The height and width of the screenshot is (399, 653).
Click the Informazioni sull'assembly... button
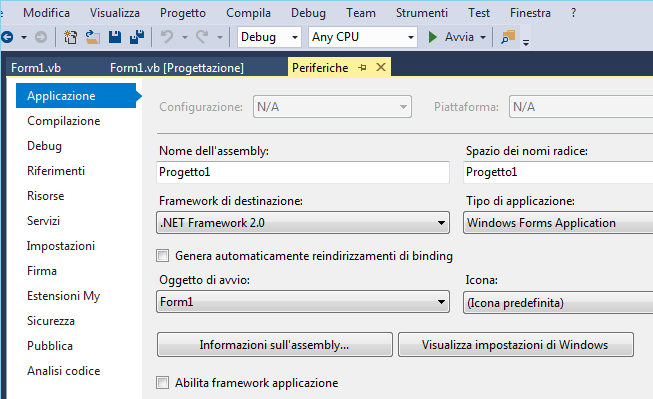pos(274,344)
